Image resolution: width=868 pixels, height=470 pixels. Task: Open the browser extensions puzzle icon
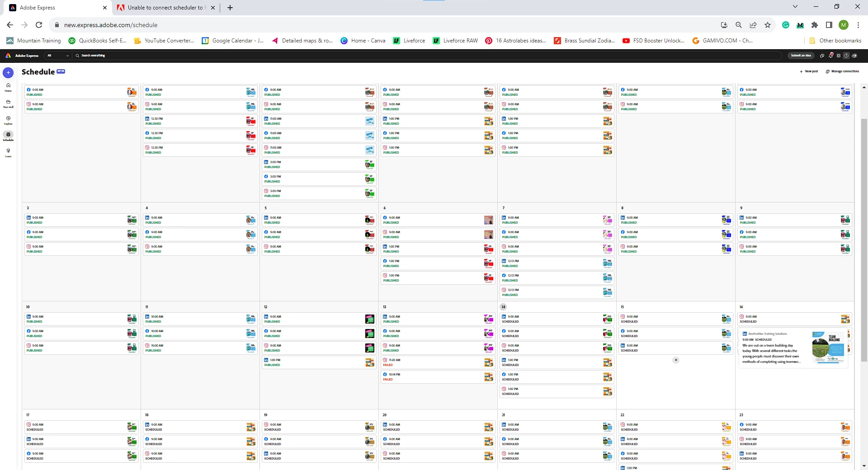point(815,25)
